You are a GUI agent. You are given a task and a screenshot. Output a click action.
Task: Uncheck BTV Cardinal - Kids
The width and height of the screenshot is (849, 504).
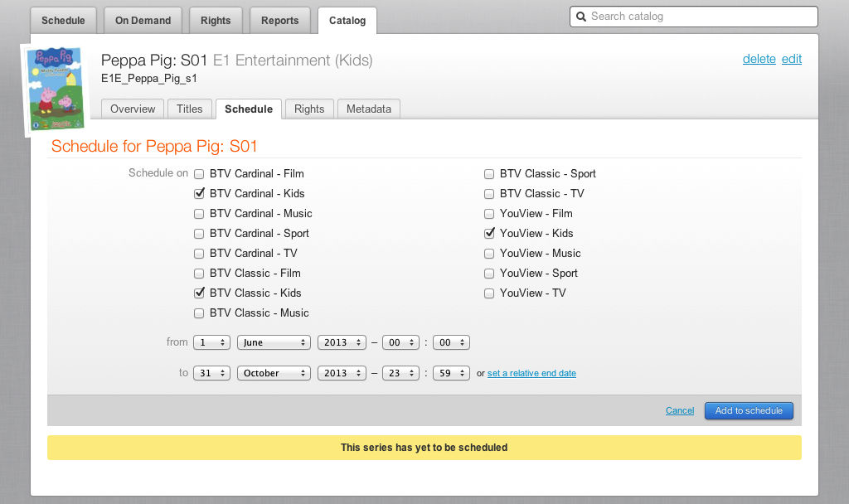199,193
